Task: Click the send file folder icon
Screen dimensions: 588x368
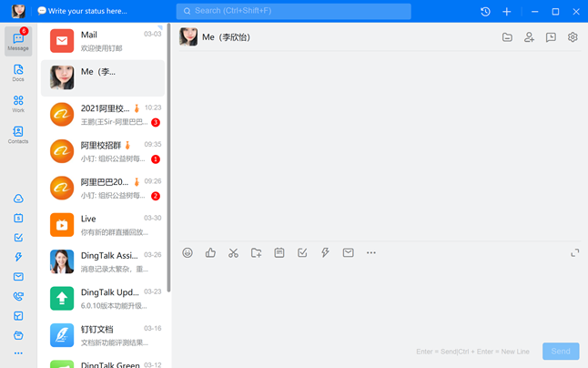Action: 257,253
